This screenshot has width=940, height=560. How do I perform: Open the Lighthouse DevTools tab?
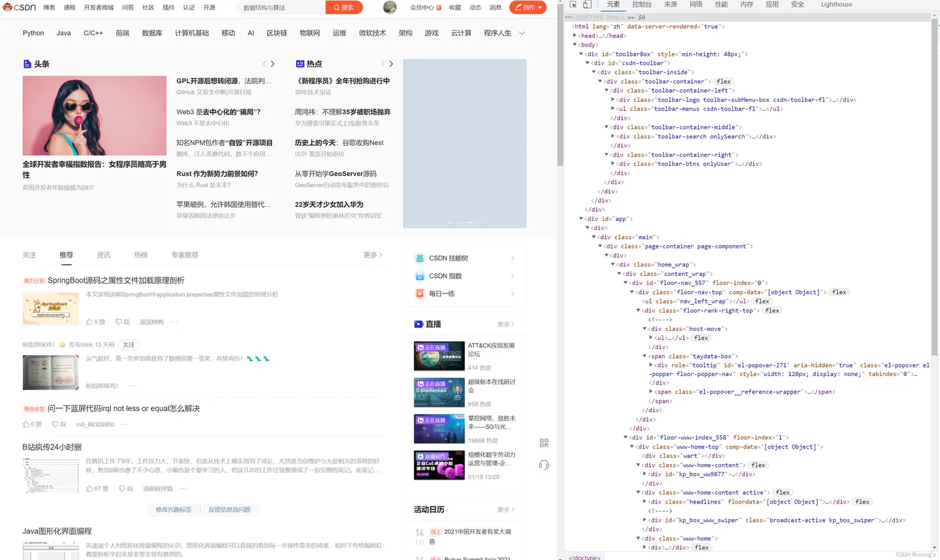[837, 5]
